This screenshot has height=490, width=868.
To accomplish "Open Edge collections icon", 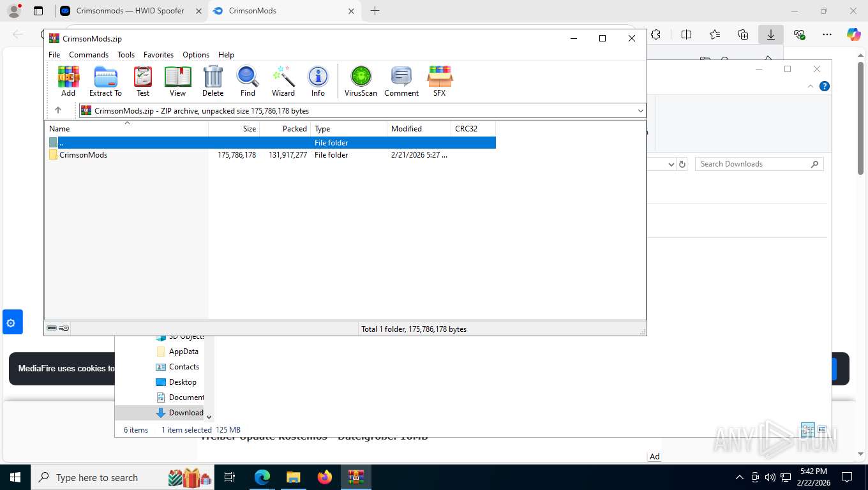I will pos(742,34).
